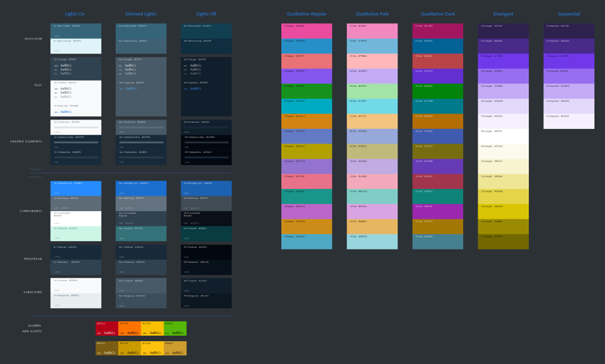Click the Sequential palette heading
Image resolution: width=605 pixels, height=364 pixels.
(x=569, y=14)
